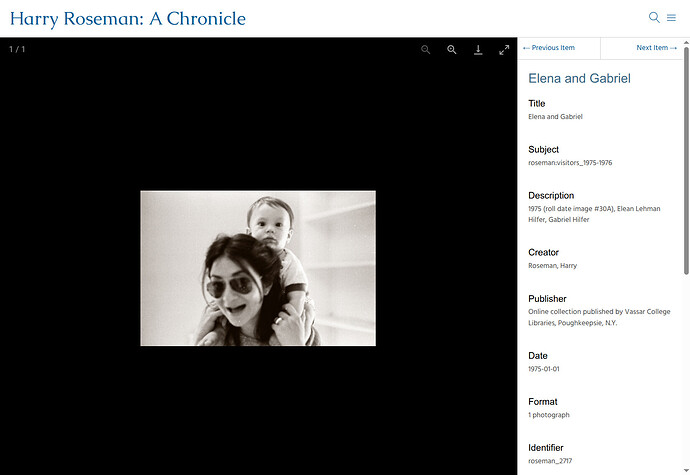Go to Next Item
The image size is (690, 475).
[x=657, y=48]
